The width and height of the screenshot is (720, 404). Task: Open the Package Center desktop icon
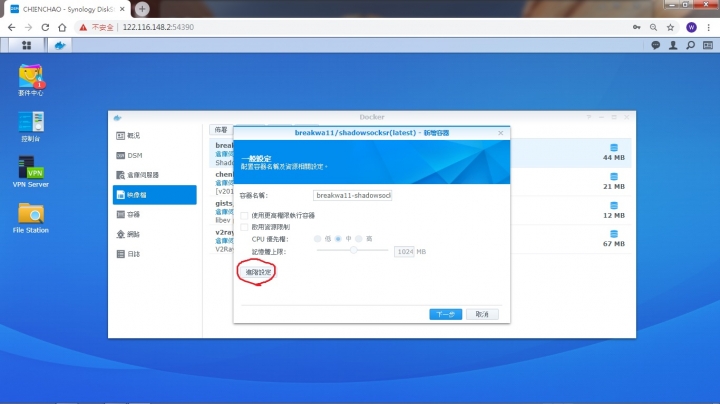tap(30, 80)
